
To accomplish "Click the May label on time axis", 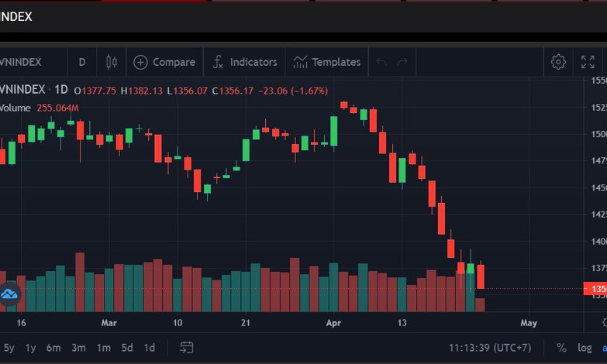I will (x=529, y=323).
